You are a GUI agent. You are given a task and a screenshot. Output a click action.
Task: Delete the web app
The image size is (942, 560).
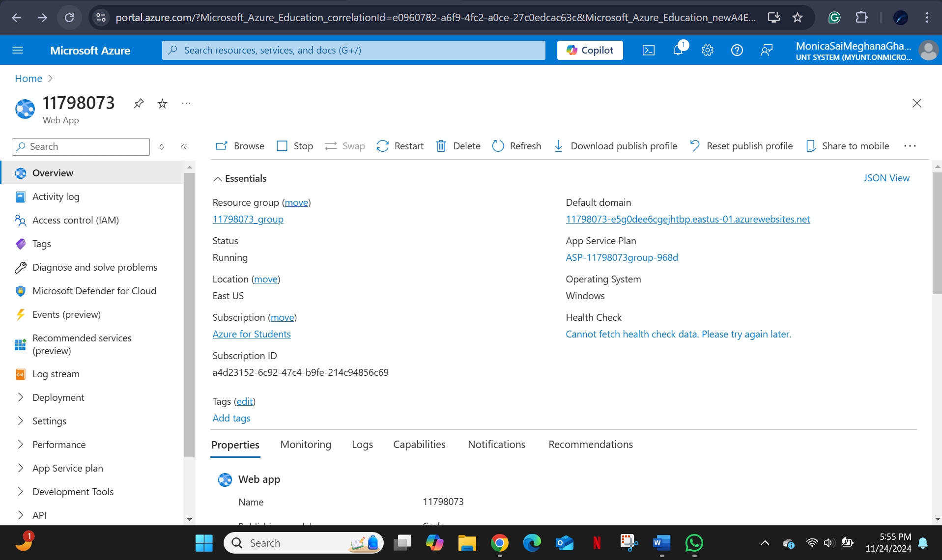(x=458, y=146)
